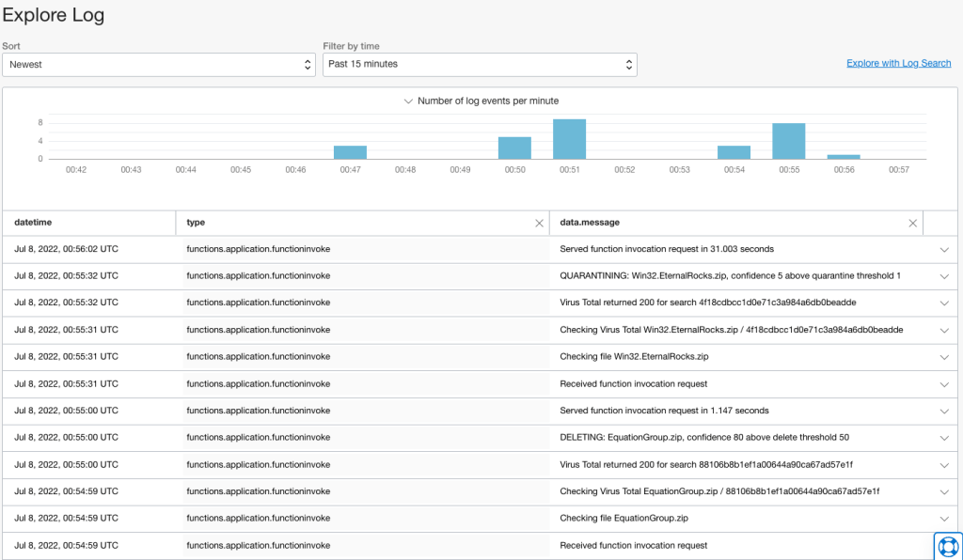
Task: Click the 00:51 bar in the chart
Action: pyautogui.click(x=569, y=139)
